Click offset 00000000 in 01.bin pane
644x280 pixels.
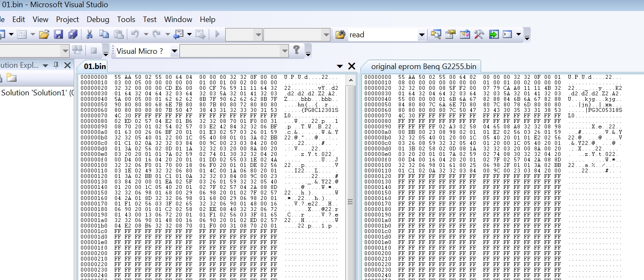tap(94, 77)
